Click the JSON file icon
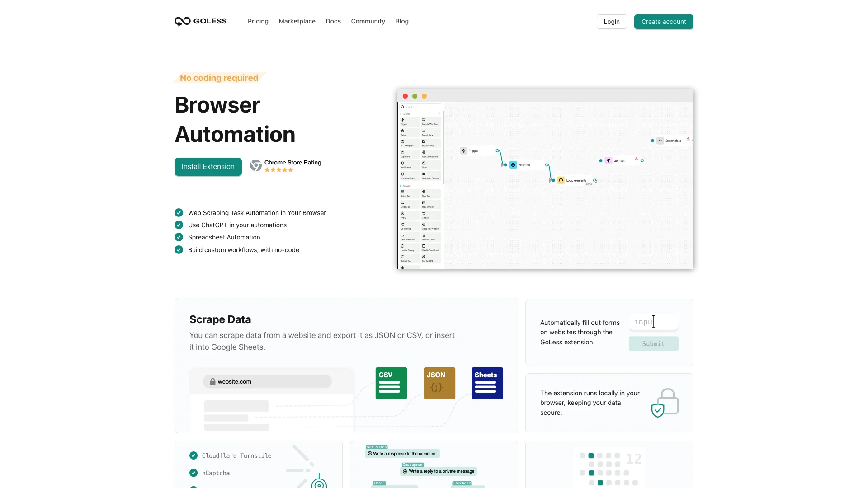The height and width of the screenshot is (488, 868). 439,383
